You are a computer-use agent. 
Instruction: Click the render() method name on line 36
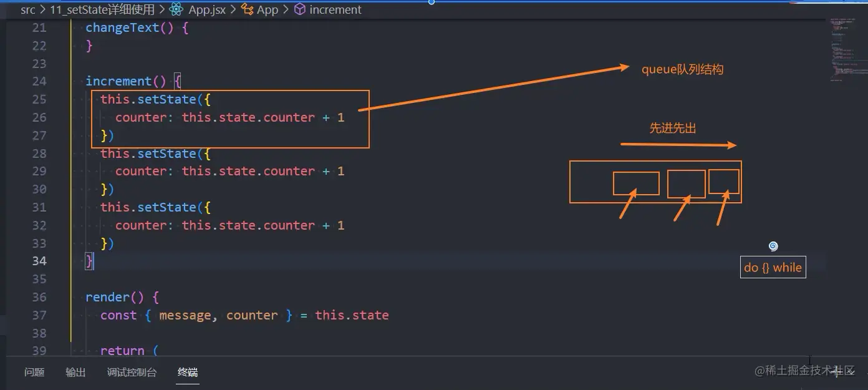pos(115,297)
